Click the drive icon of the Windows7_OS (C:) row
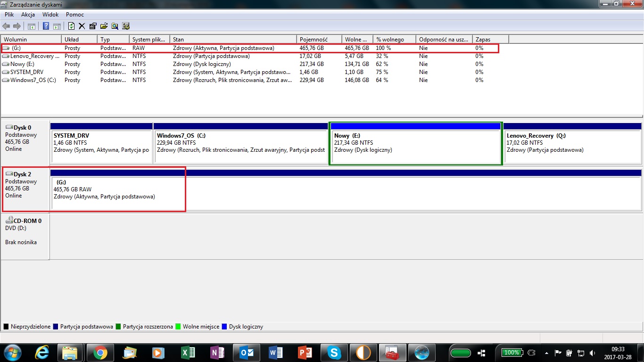The image size is (644, 362). pos(6,80)
